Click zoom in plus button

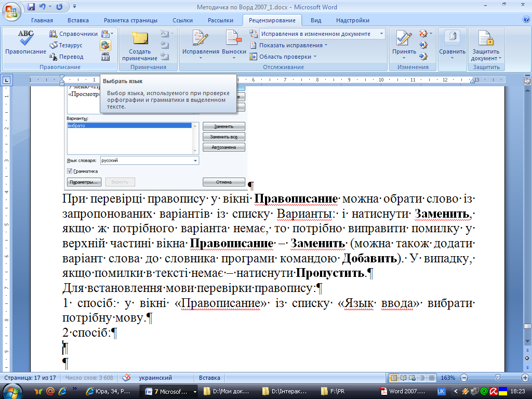pos(525,378)
